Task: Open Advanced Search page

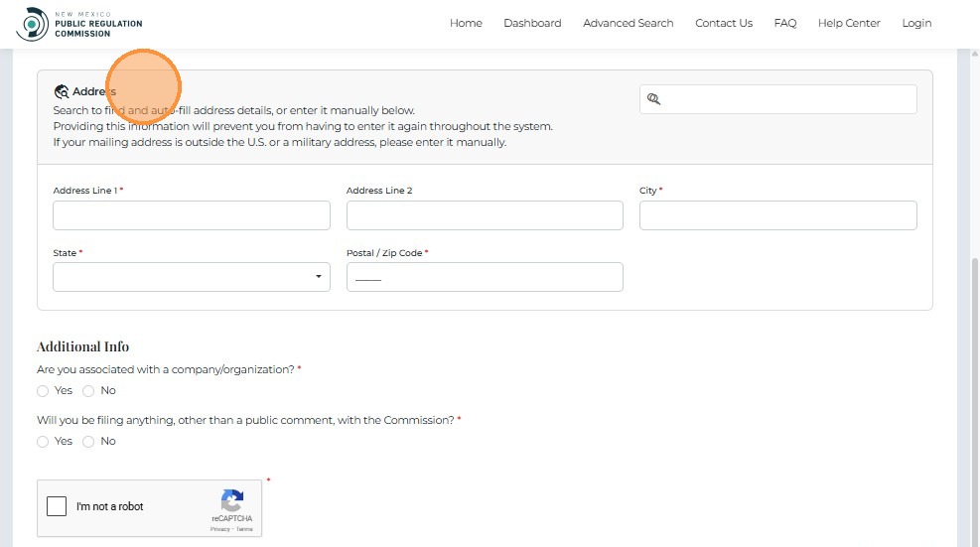Action: (628, 23)
